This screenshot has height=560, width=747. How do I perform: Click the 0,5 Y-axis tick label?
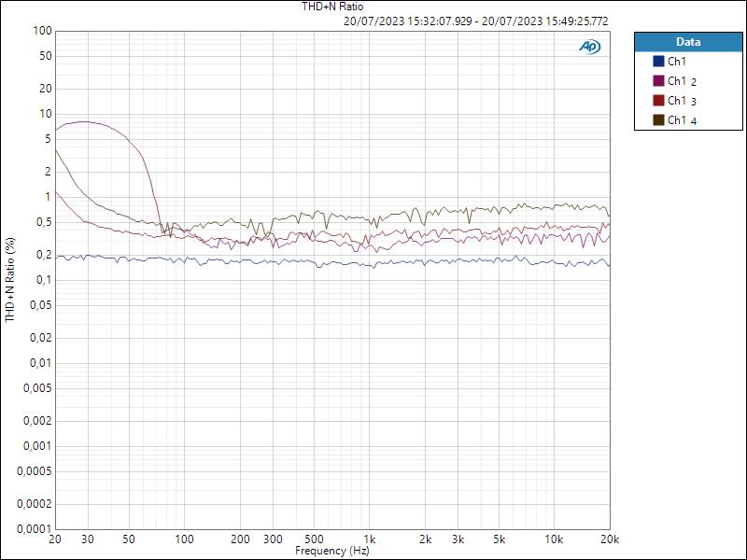pos(43,222)
